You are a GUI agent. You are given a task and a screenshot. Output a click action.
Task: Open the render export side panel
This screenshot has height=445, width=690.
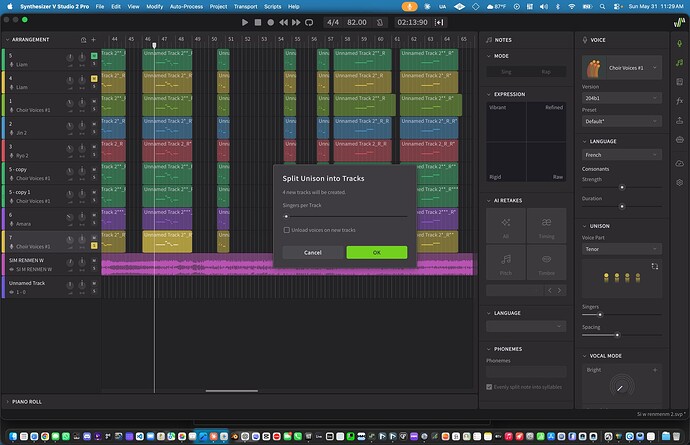[x=679, y=120]
